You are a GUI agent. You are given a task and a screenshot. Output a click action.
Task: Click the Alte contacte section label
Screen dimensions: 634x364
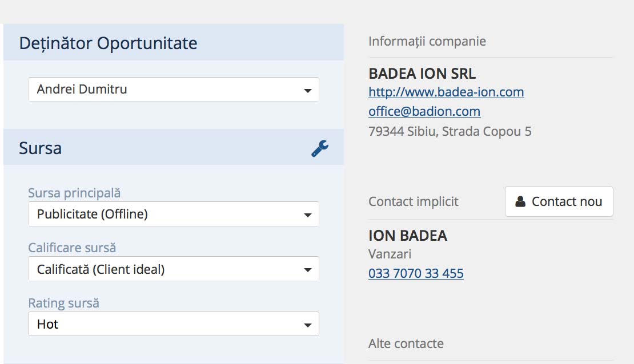406,344
